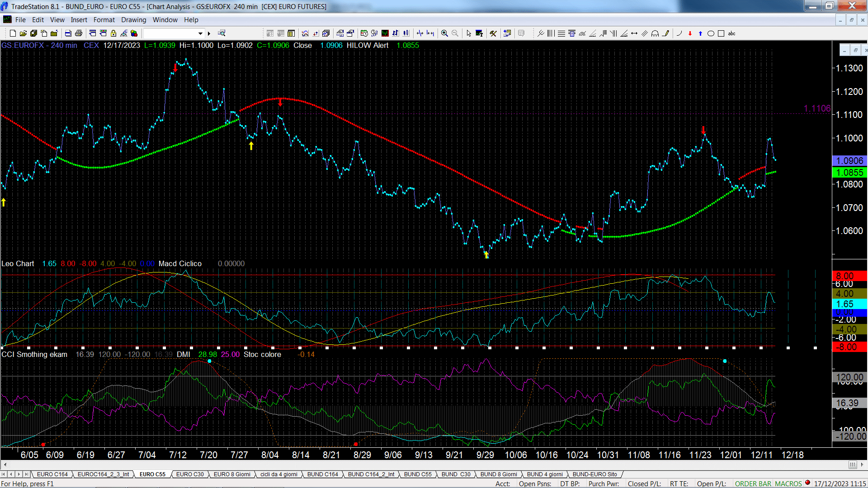868x488 pixels.
Task: Click the GS:EUROFX - 240 min chart label
Action: click(x=39, y=46)
